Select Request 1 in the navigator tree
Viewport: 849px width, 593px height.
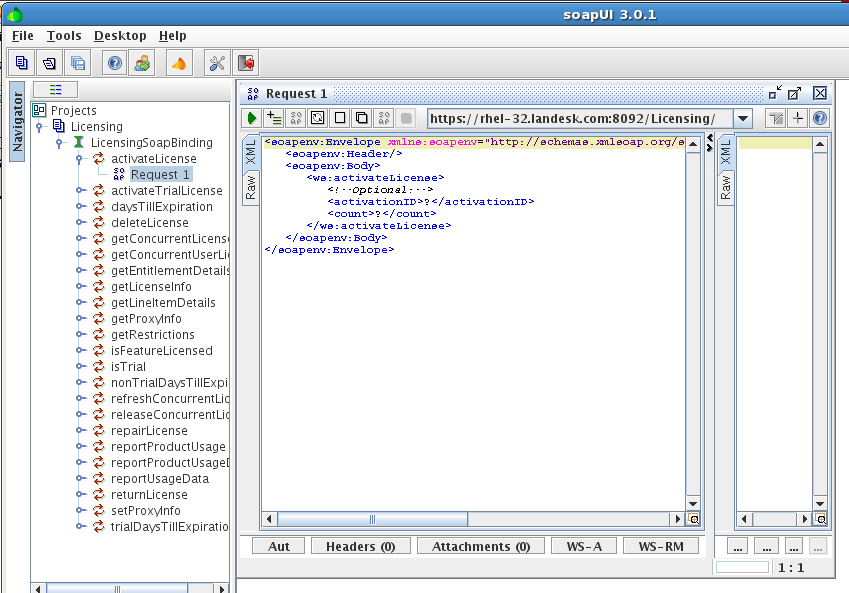point(160,174)
